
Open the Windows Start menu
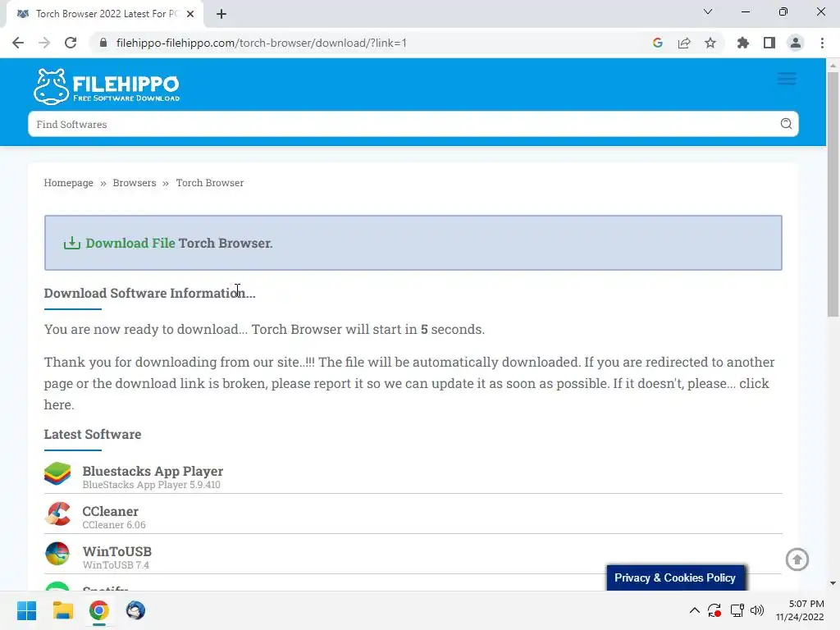[x=26, y=610]
